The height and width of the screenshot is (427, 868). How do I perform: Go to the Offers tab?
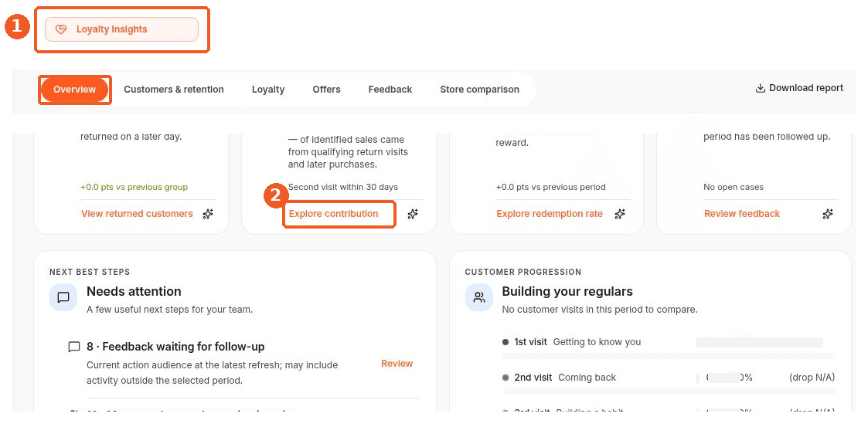click(x=327, y=89)
